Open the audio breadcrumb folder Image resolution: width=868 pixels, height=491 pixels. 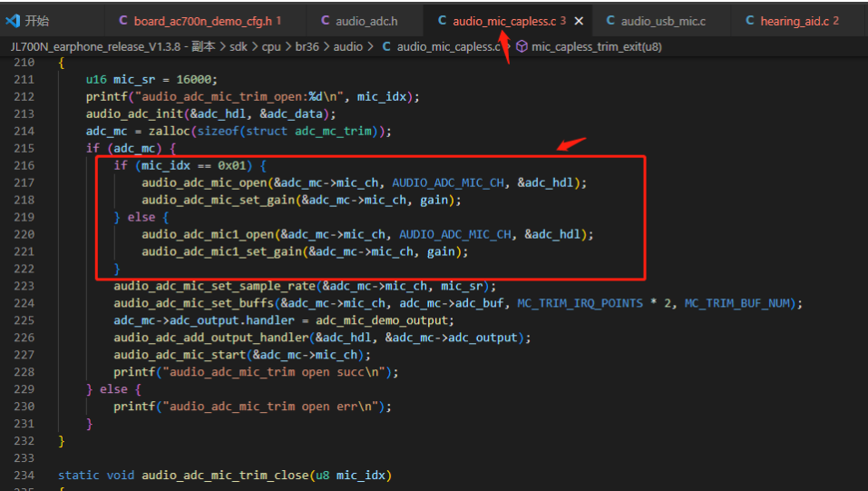[x=347, y=46]
